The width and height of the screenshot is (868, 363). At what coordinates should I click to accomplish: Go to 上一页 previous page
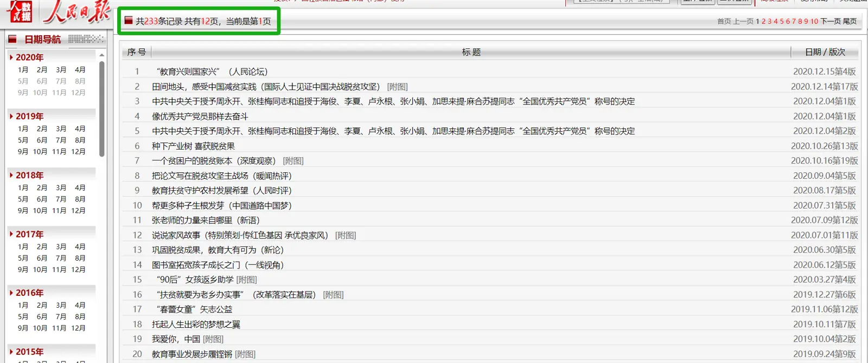point(743,22)
